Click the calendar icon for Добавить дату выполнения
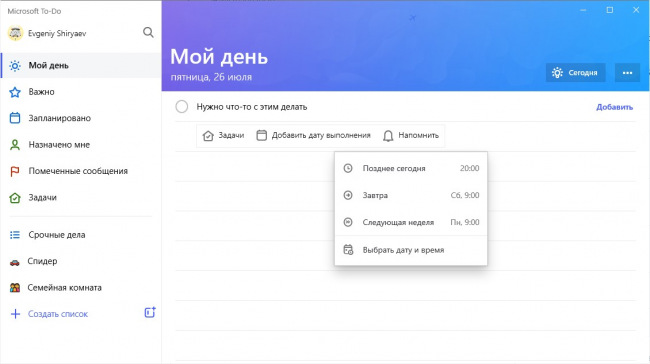Image resolution: width=650 pixels, height=364 pixels. point(261,135)
